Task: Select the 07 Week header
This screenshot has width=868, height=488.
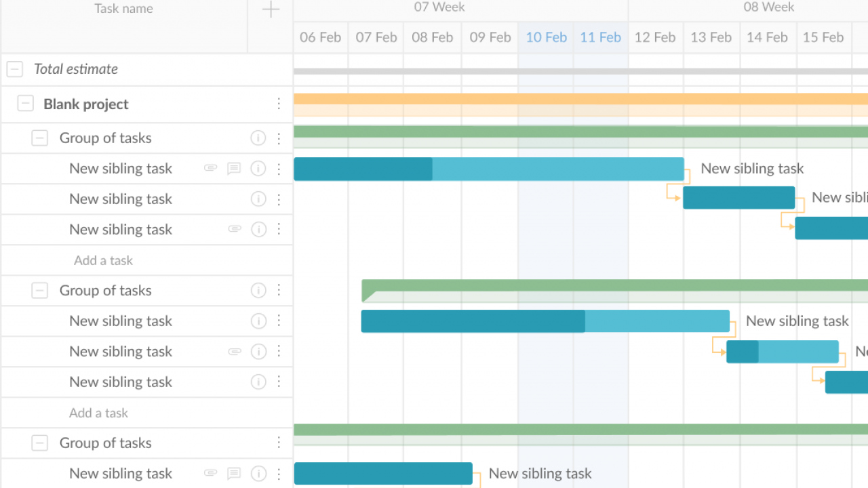Action: pos(439,7)
